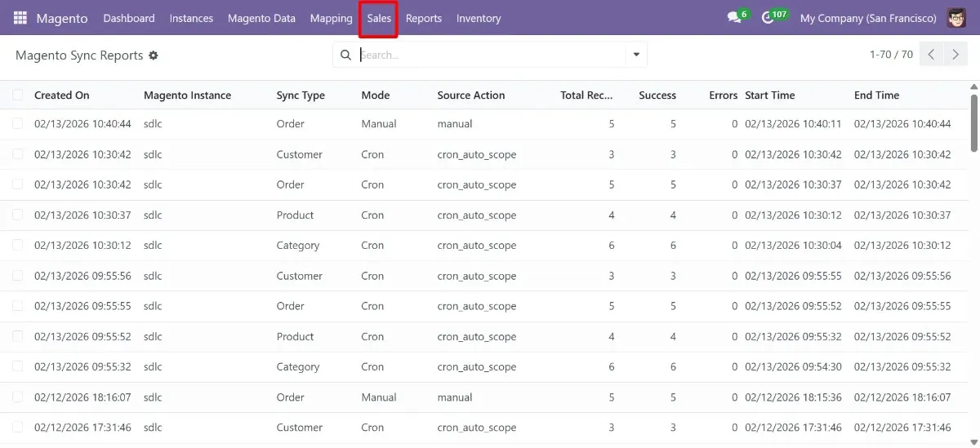Image resolution: width=980 pixels, height=448 pixels.
Task: Sort by the Magento Instance column header
Action: tap(187, 95)
